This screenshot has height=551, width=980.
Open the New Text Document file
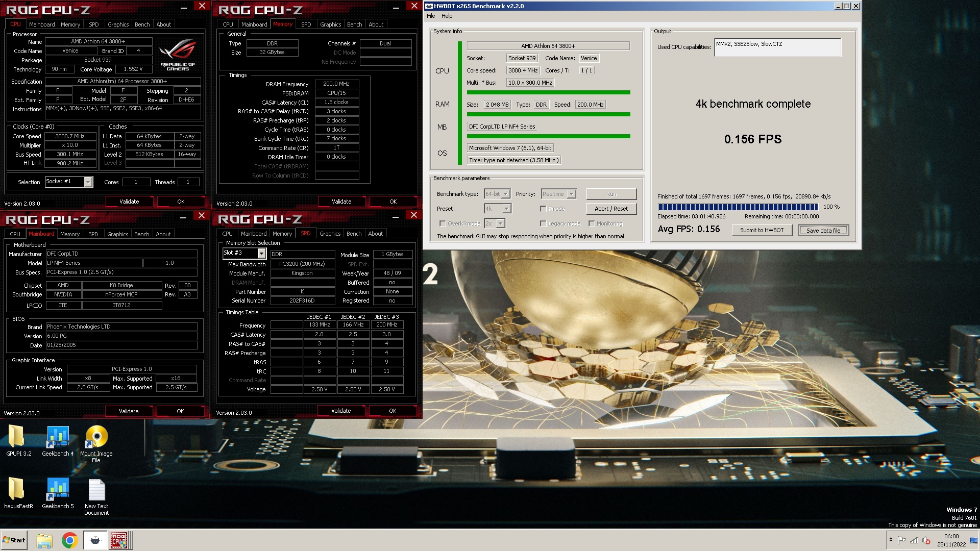coord(96,496)
